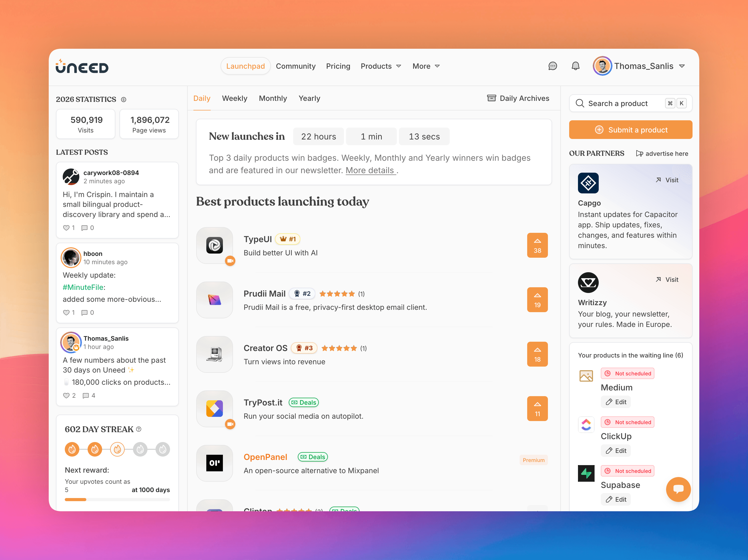748x560 pixels.
Task: Open the Pricing page
Action: [x=338, y=66]
